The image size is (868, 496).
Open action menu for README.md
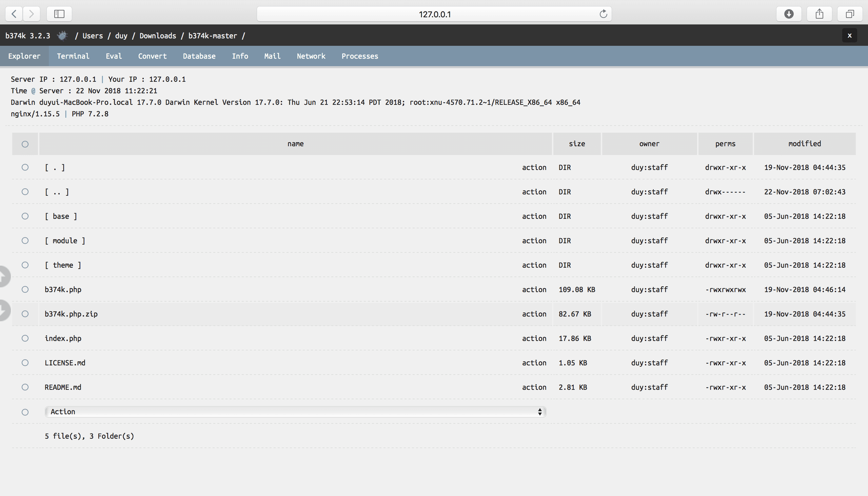tap(534, 387)
